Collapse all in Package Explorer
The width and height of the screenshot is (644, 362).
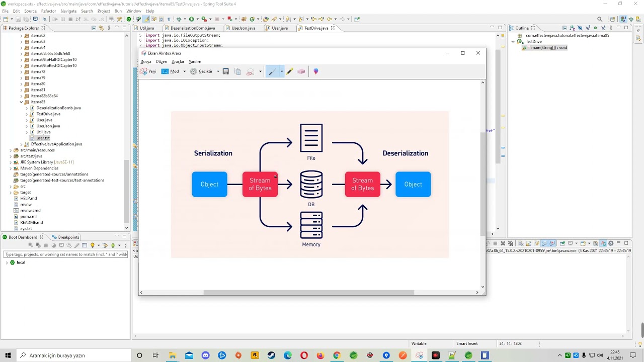(x=94, y=28)
